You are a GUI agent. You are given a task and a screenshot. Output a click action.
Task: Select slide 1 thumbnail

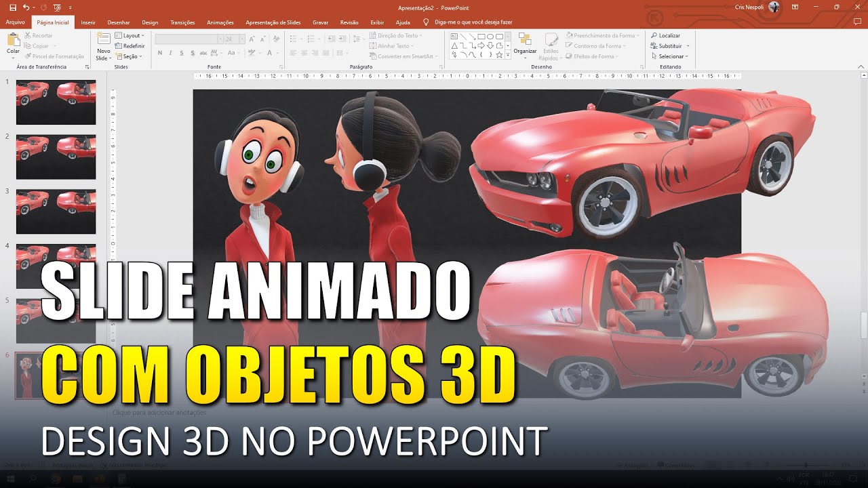coord(56,102)
